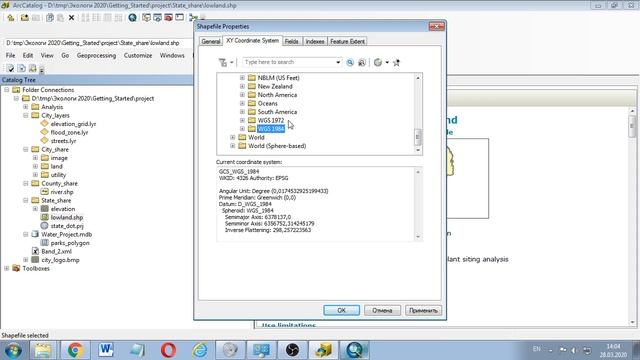Image resolution: width=640 pixels, height=360 pixels.
Task: Open the Geoprocessing menu
Action: [96, 56]
